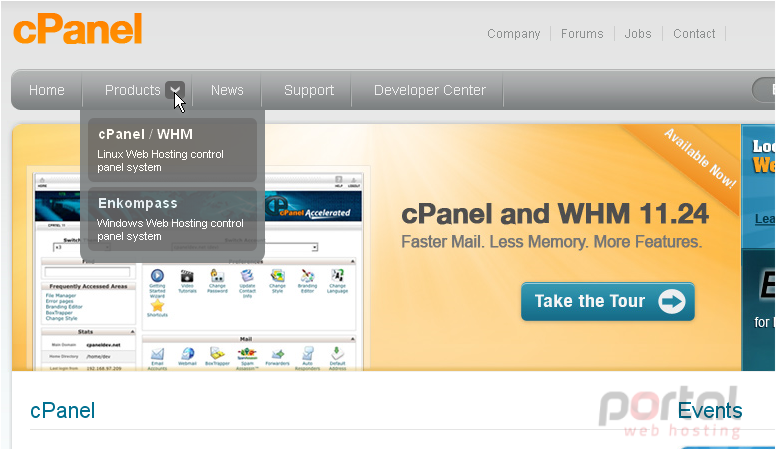Choose cPanel / WHM from Products dropdown

pos(172,150)
